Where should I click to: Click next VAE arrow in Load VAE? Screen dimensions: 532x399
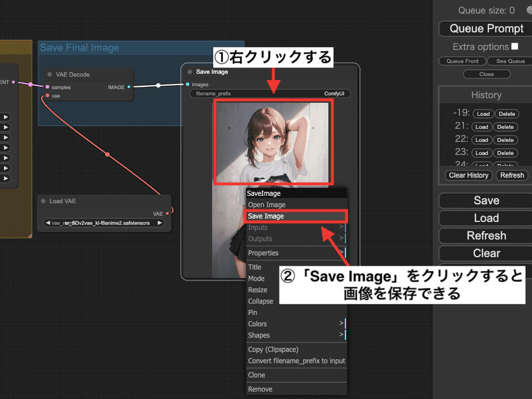coord(159,222)
